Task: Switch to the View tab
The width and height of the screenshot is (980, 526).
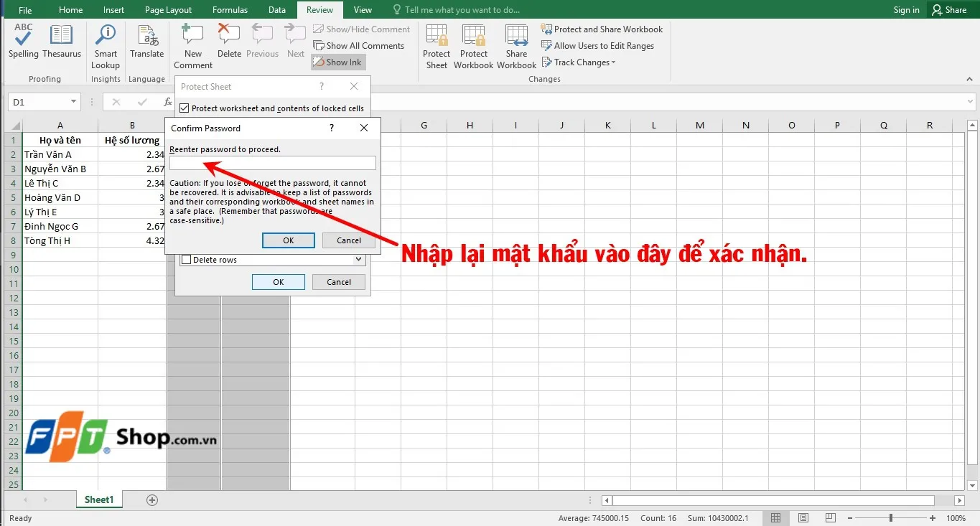Action: (x=363, y=10)
